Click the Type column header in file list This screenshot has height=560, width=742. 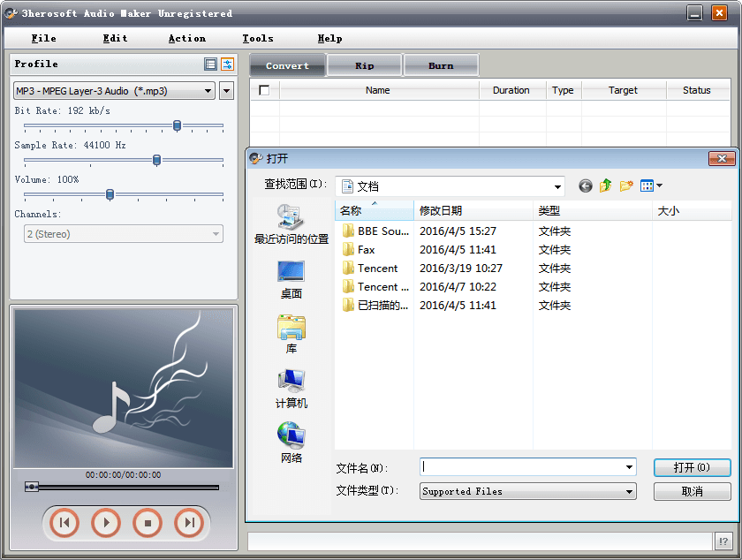[564, 90]
